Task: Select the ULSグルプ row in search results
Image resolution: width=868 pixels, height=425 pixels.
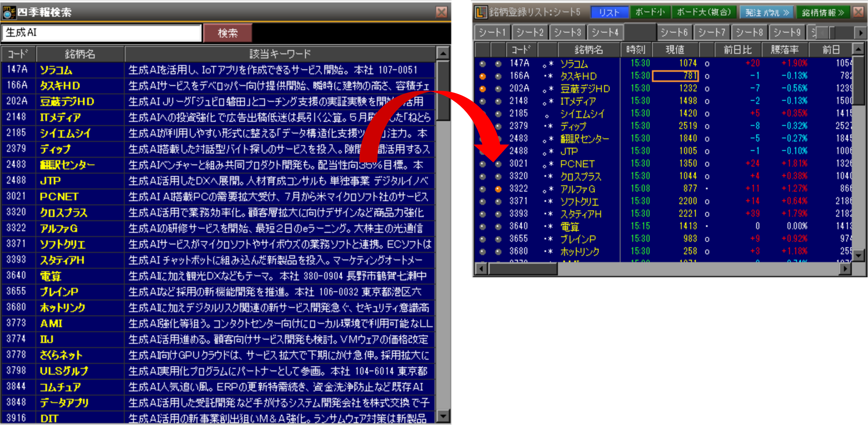Action: point(218,371)
